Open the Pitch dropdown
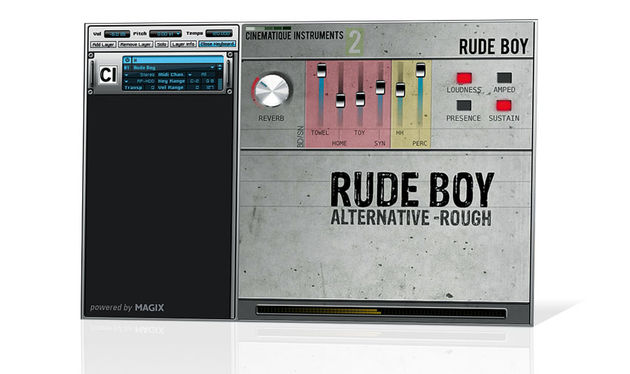This screenshot has width=630, height=374. click(x=165, y=34)
